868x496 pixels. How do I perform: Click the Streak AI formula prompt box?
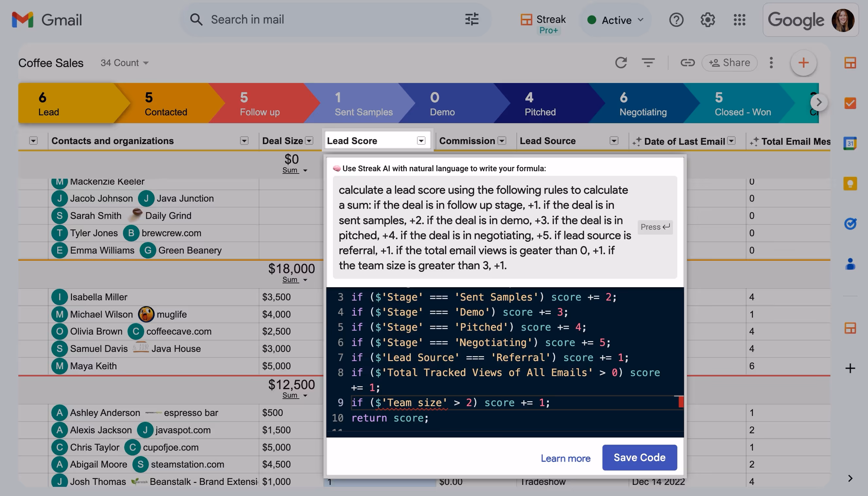[x=484, y=227]
